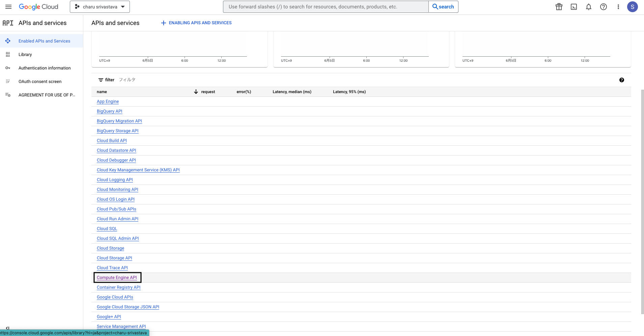Sort table by request column arrow
Viewport: 644px width, 336px height.
[x=196, y=91]
